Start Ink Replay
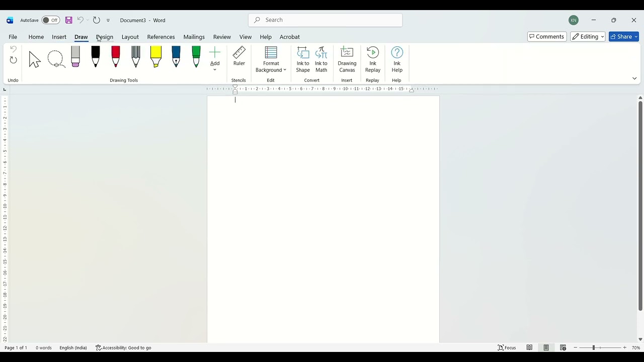Viewport: 644px width, 362px height. pyautogui.click(x=373, y=59)
